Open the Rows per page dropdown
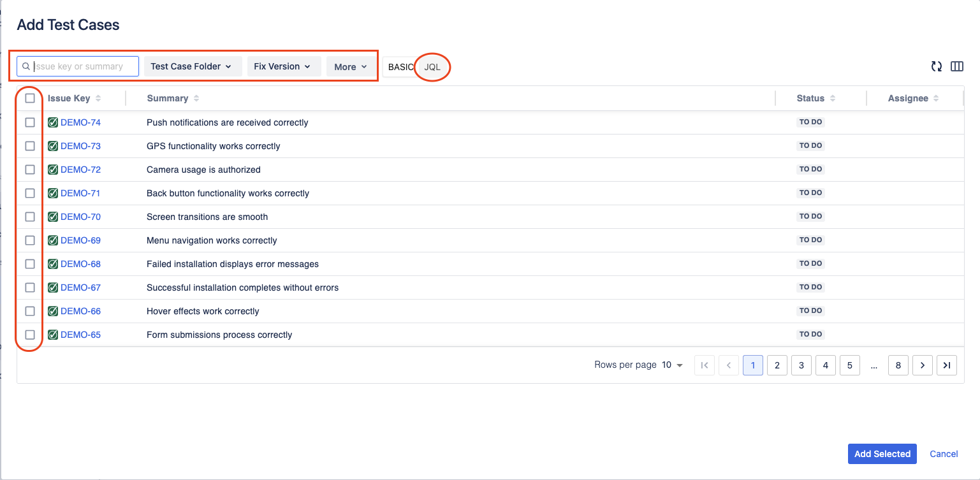Viewport: 980px width, 480px height. pos(673,365)
